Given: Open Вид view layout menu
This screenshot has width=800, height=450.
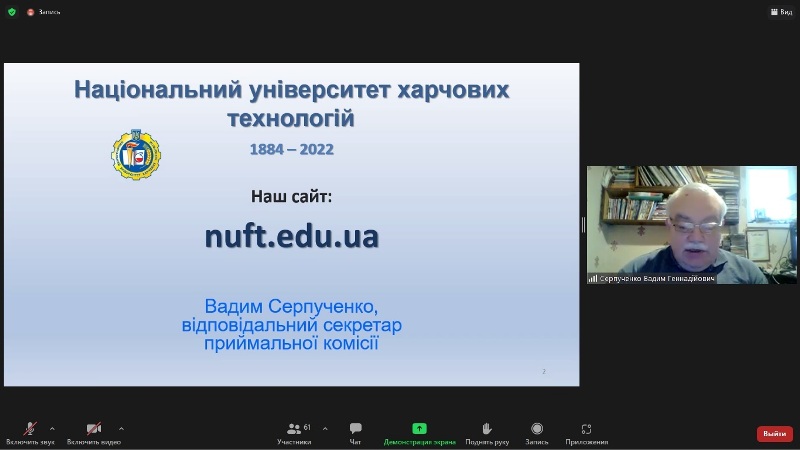Looking at the screenshot, I should 782,12.
